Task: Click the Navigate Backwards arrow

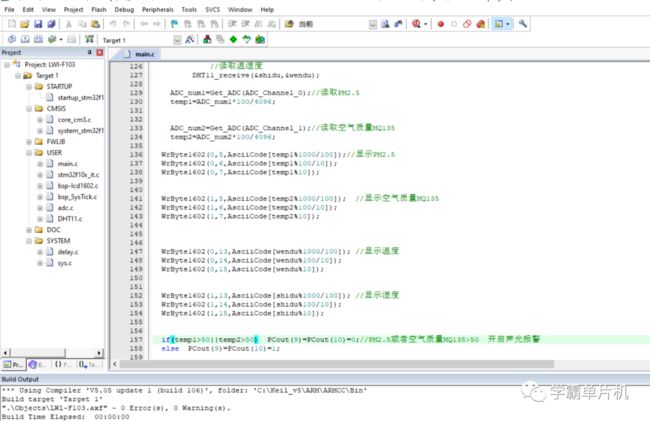Action: 144,24
